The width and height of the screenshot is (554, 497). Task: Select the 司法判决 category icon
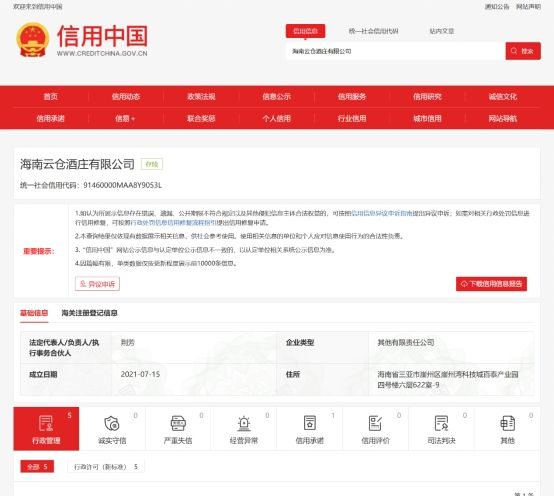pos(442,429)
